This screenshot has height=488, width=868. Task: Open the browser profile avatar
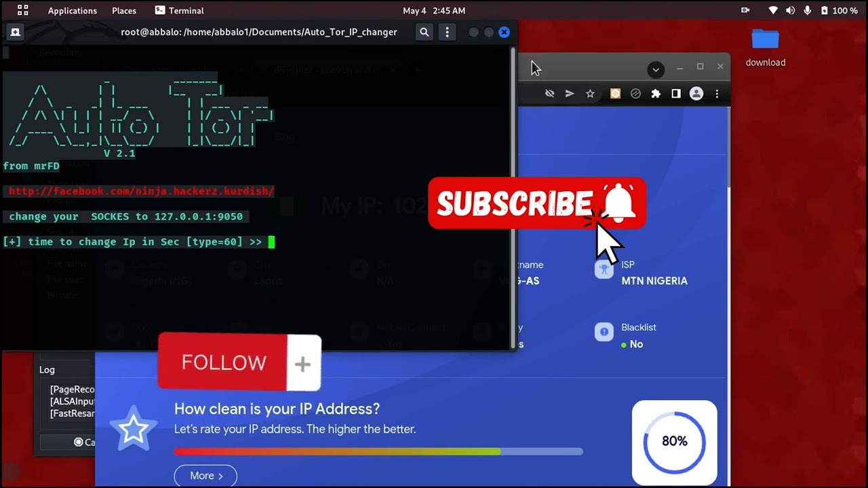click(696, 94)
